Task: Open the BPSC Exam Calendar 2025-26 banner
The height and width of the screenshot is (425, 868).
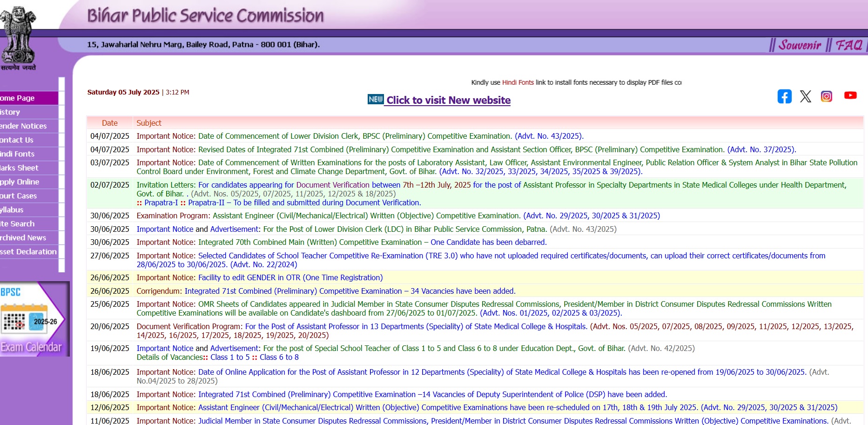Action: coord(35,319)
